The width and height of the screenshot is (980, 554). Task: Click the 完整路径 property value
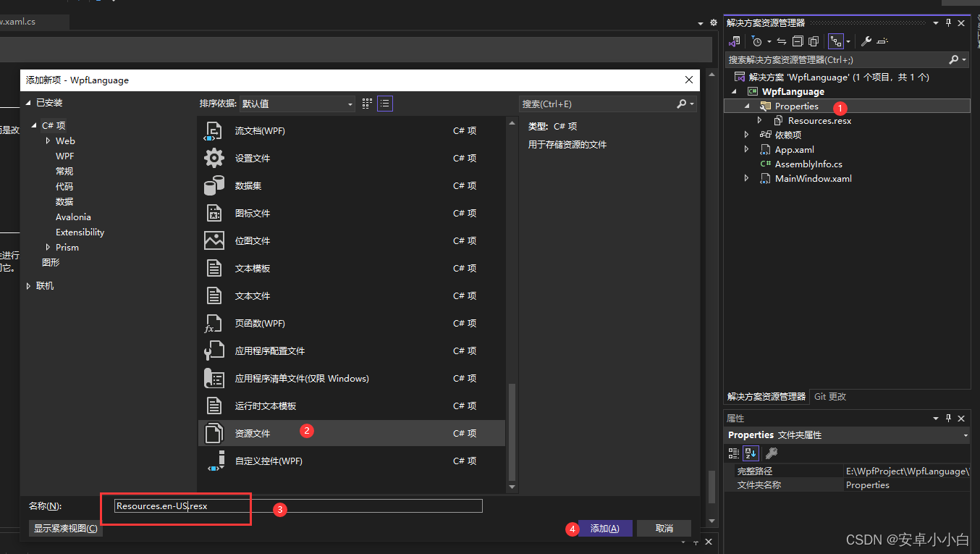[x=906, y=471]
